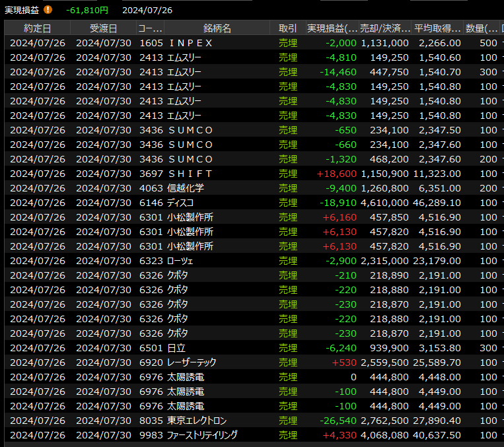Sort table by 実現損益 column header

pyautogui.click(x=332, y=28)
